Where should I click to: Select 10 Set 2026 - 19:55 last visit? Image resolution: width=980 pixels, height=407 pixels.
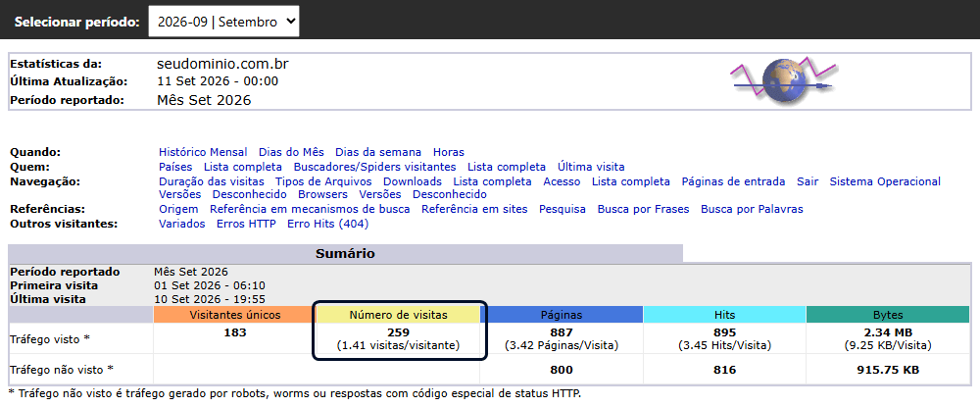210,299
